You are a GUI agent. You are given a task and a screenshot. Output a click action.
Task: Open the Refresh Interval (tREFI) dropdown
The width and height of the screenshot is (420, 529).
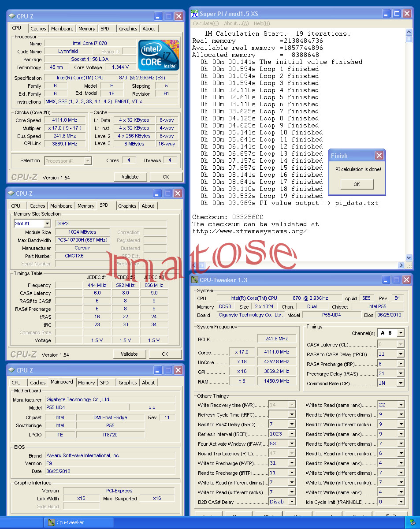coord(292,434)
